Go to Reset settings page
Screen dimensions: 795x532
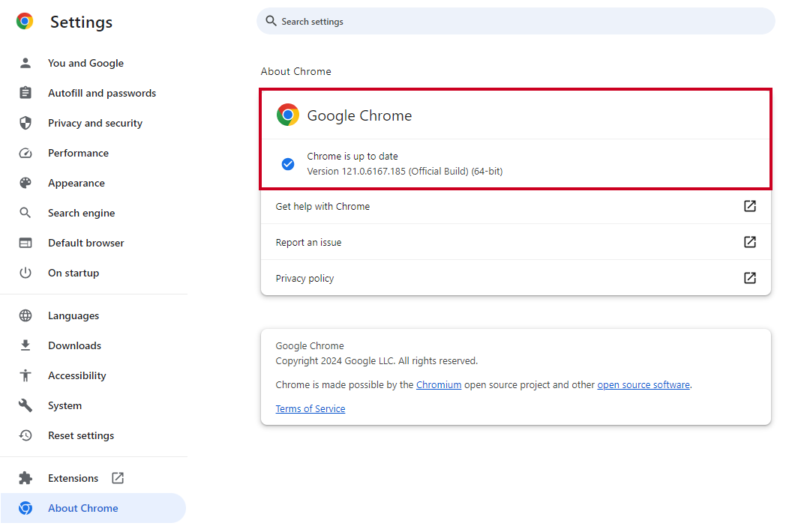[93, 435]
